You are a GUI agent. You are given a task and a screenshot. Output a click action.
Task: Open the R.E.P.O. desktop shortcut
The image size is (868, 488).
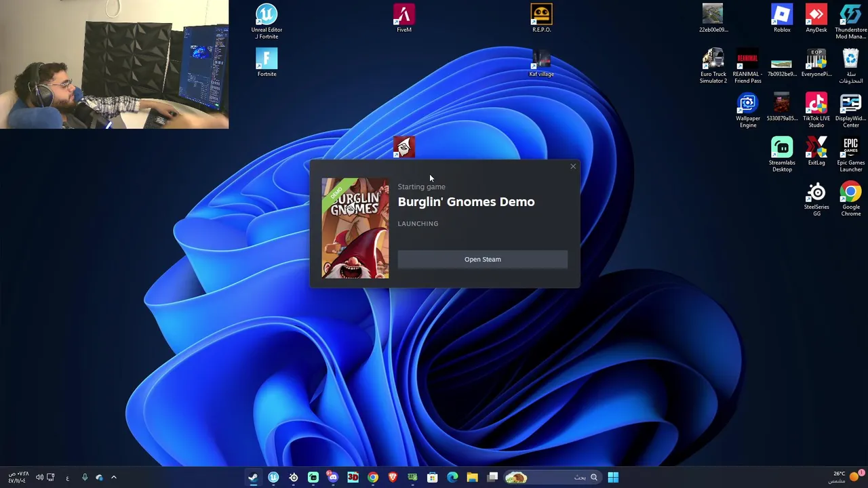pos(541,18)
